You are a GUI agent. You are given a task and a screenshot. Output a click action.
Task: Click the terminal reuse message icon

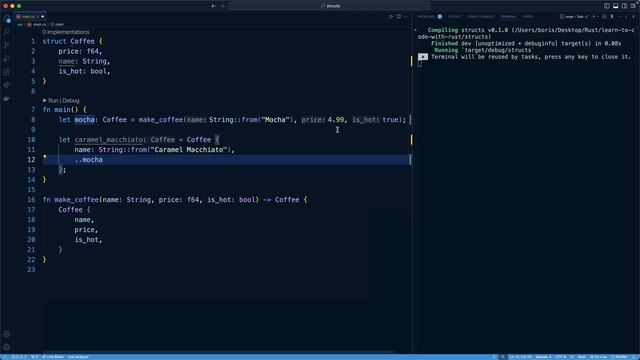(x=423, y=57)
